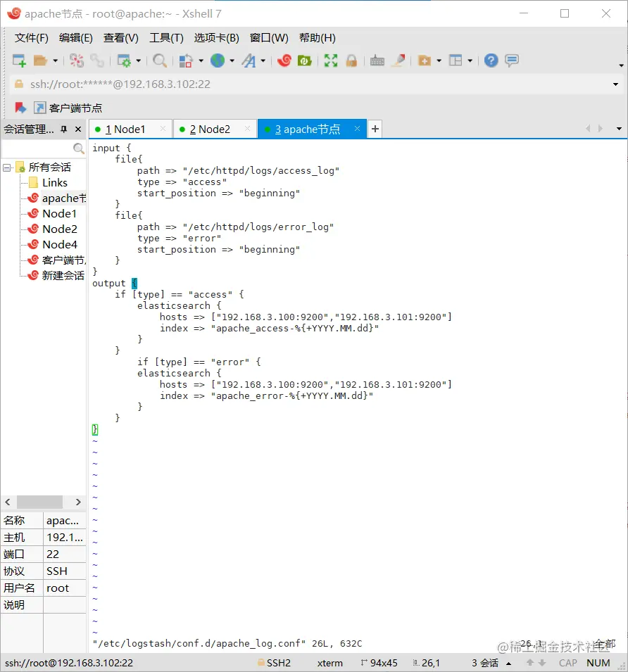Click the lock screen padlock icon
Viewport: 628px width, 672px height.
(x=351, y=61)
